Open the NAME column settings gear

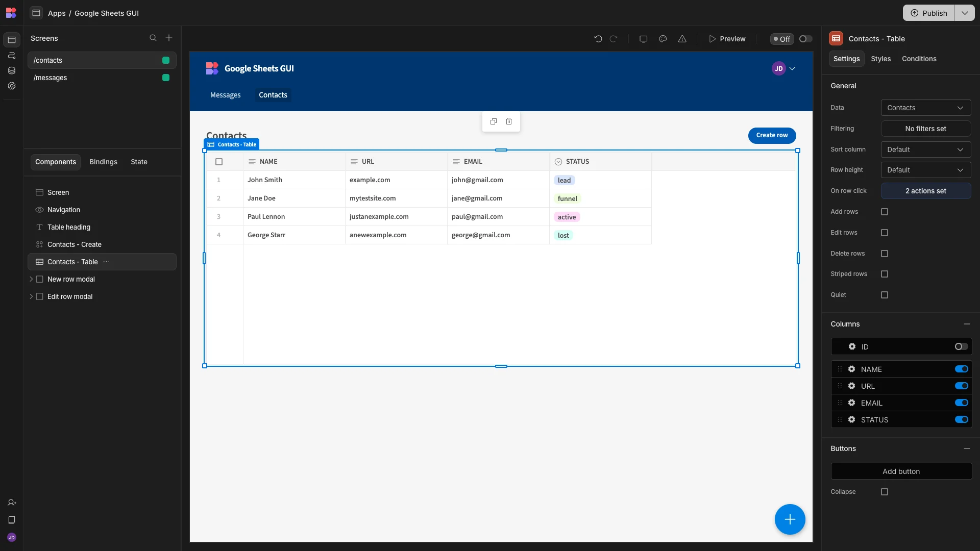point(852,369)
